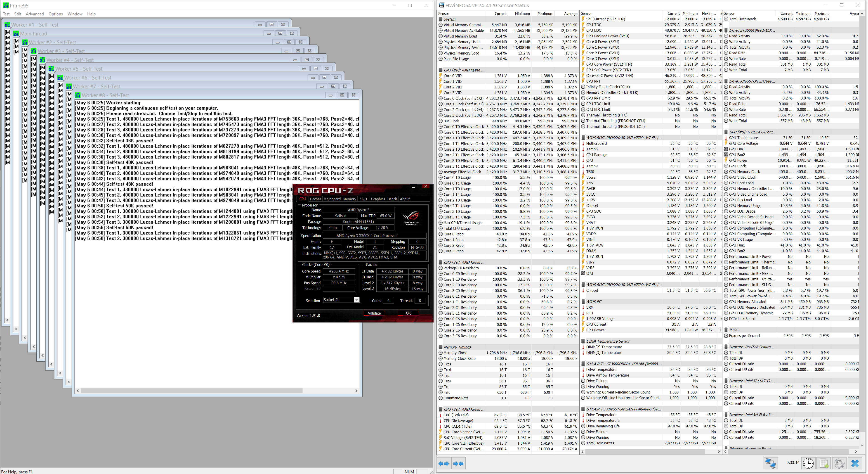Select PCIe Link Speed row
This screenshot has height=474, width=868.
click(791, 319)
